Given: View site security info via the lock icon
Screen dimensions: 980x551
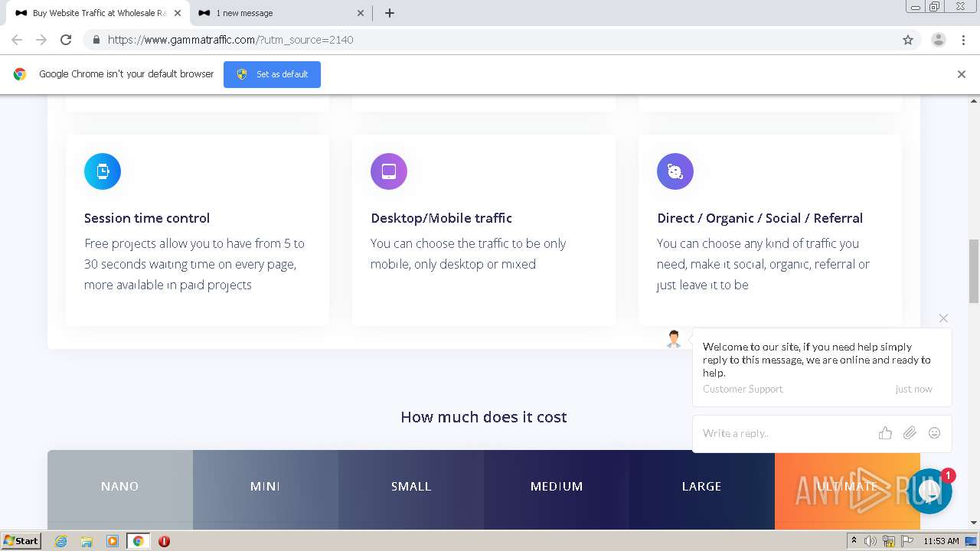Looking at the screenshot, I should pos(96,40).
